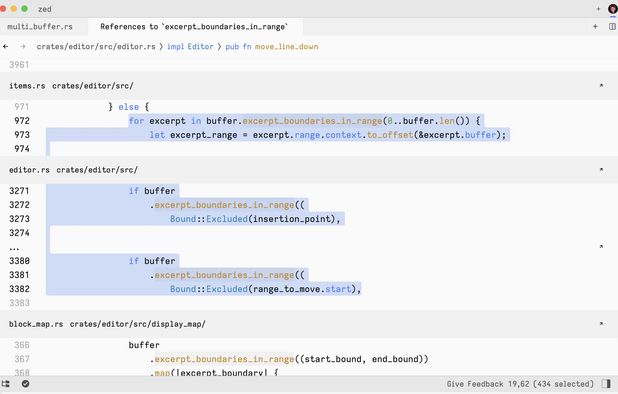
Task: Split the pane with the split icon
Action: click(x=612, y=26)
